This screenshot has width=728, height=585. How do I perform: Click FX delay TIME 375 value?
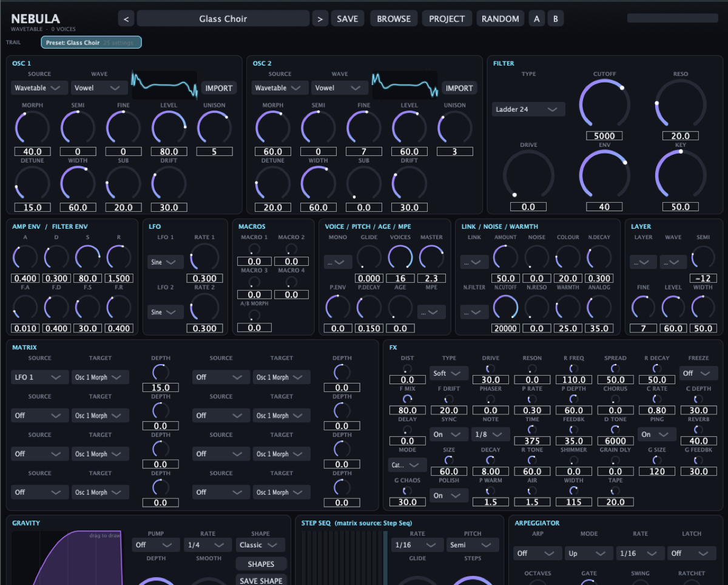[x=532, y=441]
